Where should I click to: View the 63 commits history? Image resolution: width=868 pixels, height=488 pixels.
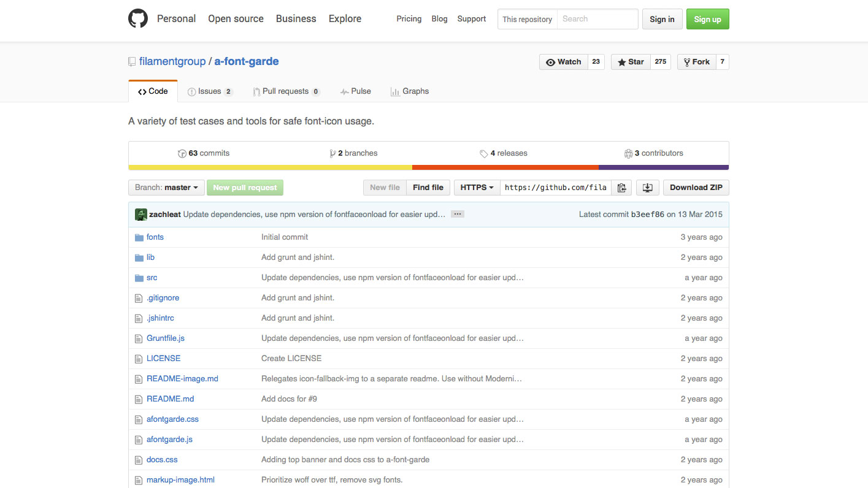click(204, 153)
